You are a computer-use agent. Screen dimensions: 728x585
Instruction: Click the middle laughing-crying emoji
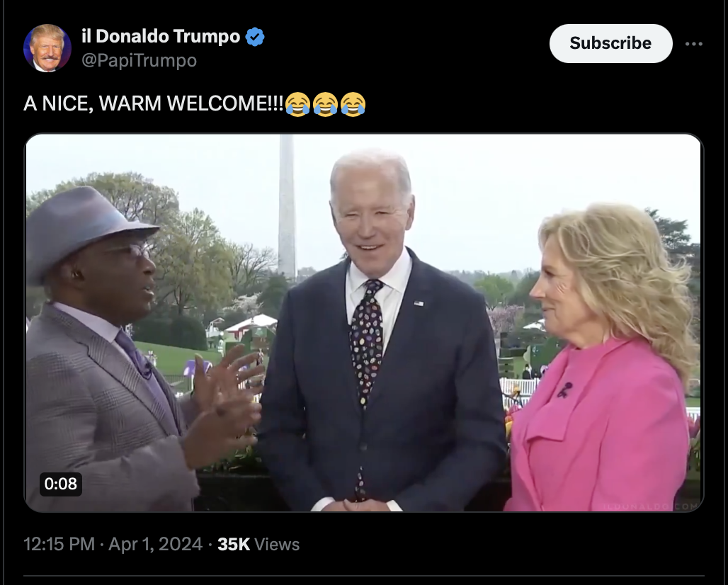click(x=326, y=104)
